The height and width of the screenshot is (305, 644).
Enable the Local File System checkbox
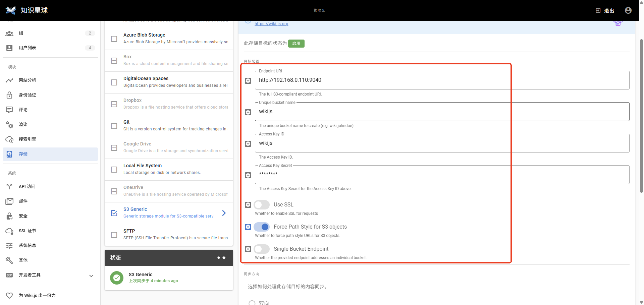tap(114, 170)
